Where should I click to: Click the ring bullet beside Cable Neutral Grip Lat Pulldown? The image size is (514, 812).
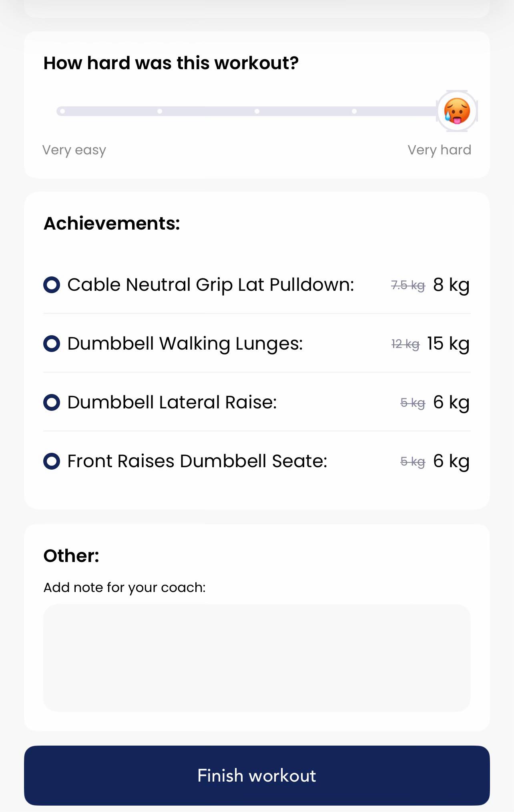[52, 285]
